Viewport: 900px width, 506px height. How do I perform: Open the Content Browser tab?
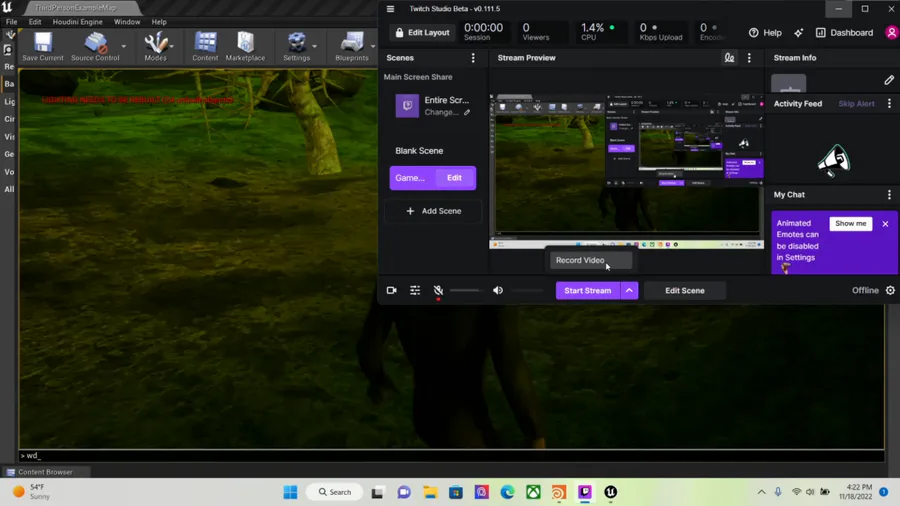point(45,472)
